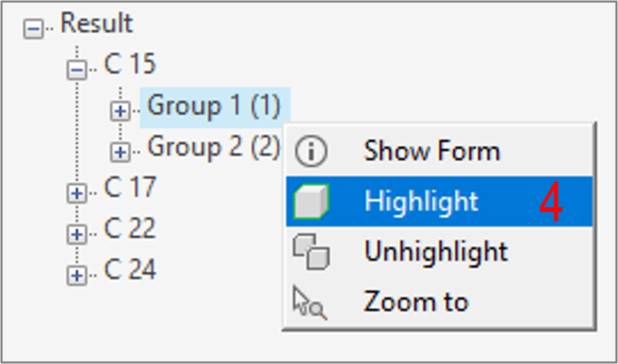Click the Highlight cube icon
618x364 pixels.
pos(311,201)
